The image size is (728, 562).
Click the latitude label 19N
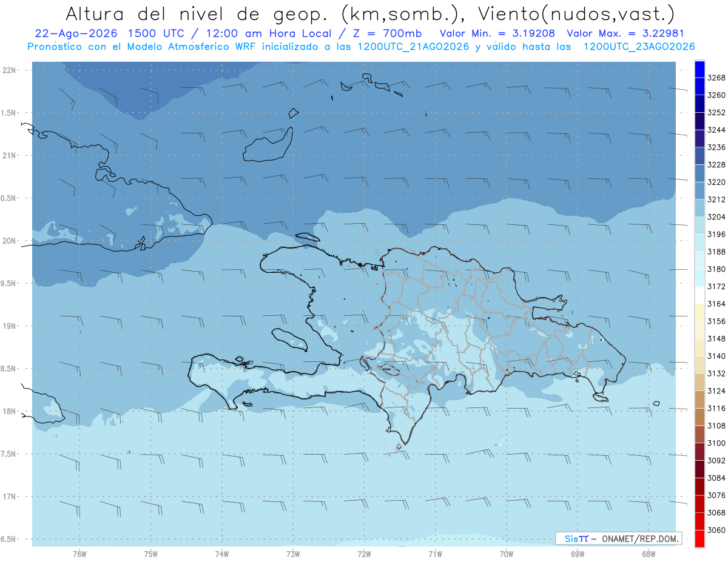tap(9, 326)
